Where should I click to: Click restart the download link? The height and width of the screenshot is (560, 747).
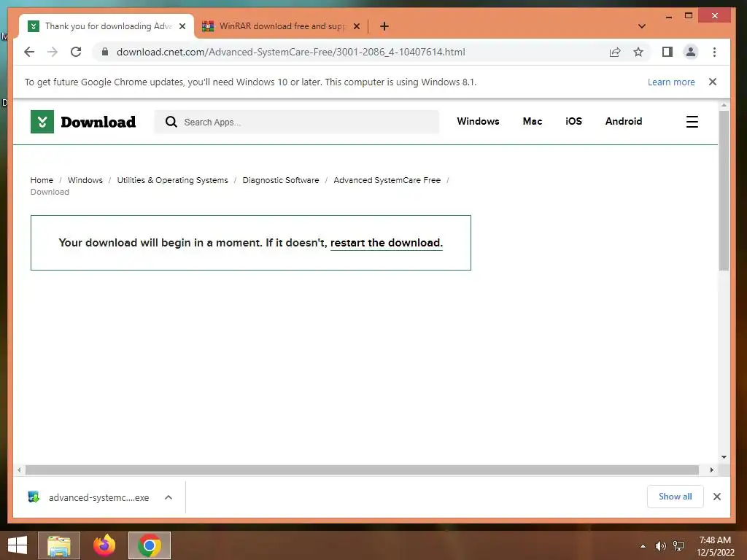pos(387,243)
